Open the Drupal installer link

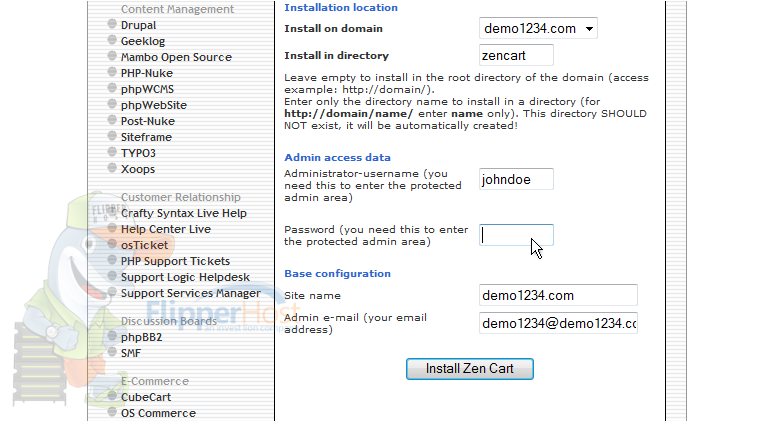pyautogui.click(x=138, y=25)
